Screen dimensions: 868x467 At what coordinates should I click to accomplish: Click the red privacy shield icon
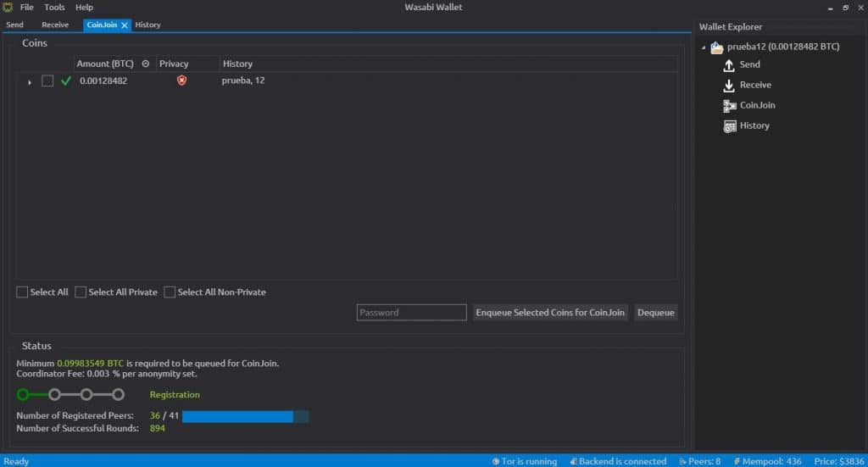coord(181,81)
